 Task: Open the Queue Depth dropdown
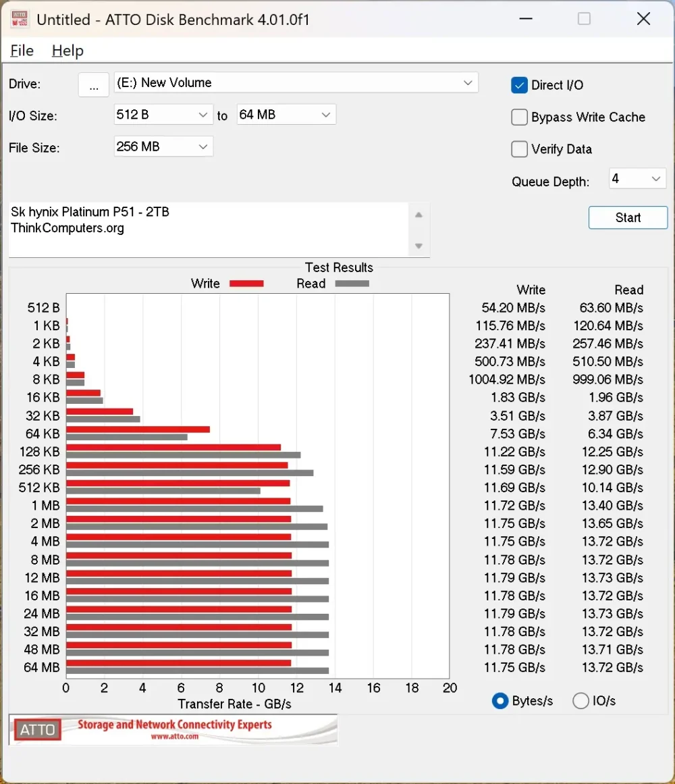click(637, 178)
